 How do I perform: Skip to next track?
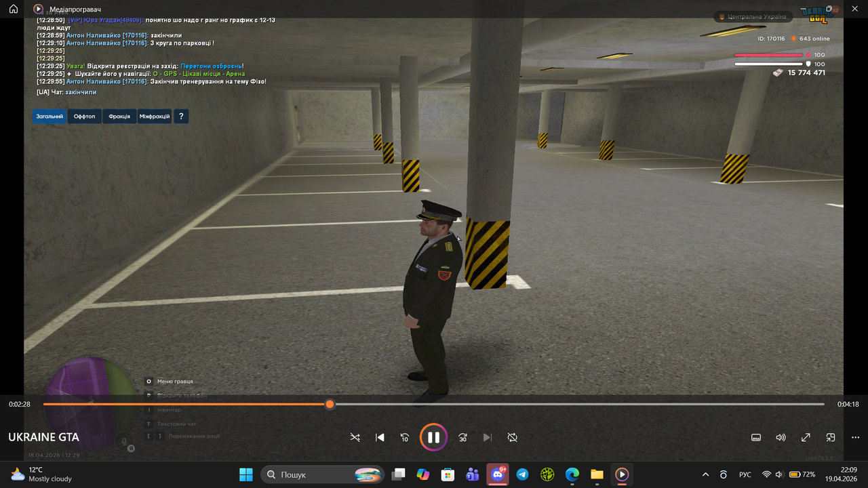click(x=488, y=437)
